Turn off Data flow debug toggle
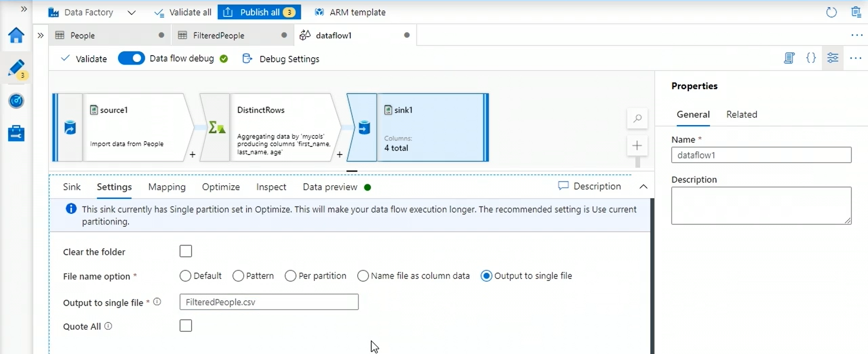The image size is (868, 354). coord(131,59)
